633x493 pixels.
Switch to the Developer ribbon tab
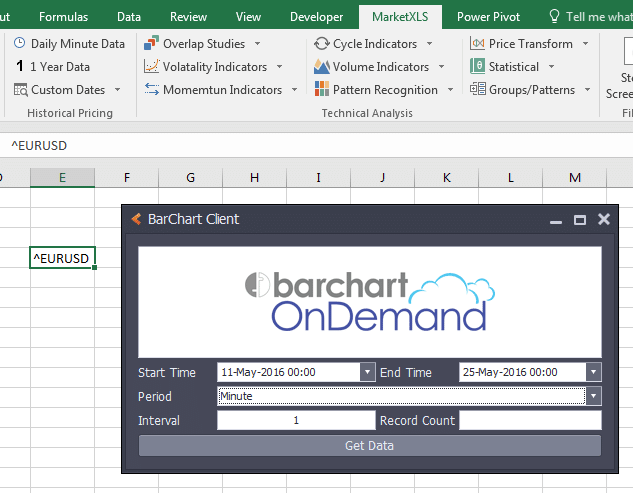(316, 17)
